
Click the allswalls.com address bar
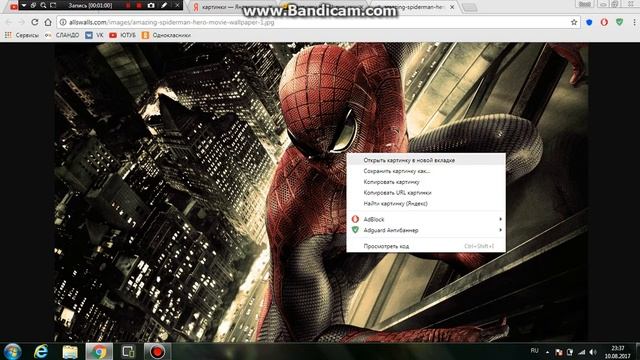point(318,22)
